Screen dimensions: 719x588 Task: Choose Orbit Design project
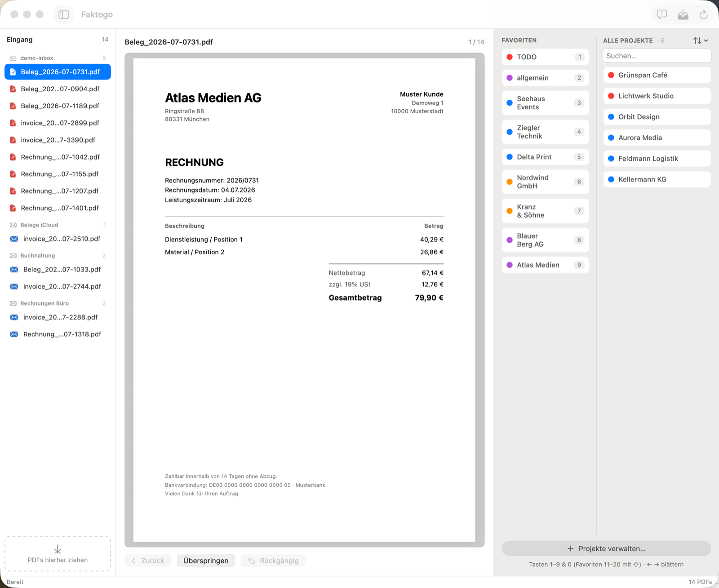pos(657,117)
